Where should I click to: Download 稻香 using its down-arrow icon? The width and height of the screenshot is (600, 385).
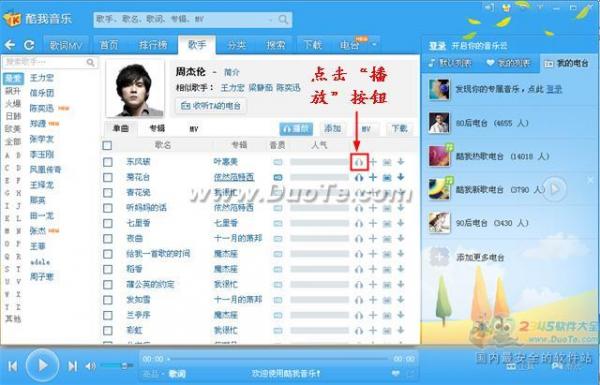point(401,269)
